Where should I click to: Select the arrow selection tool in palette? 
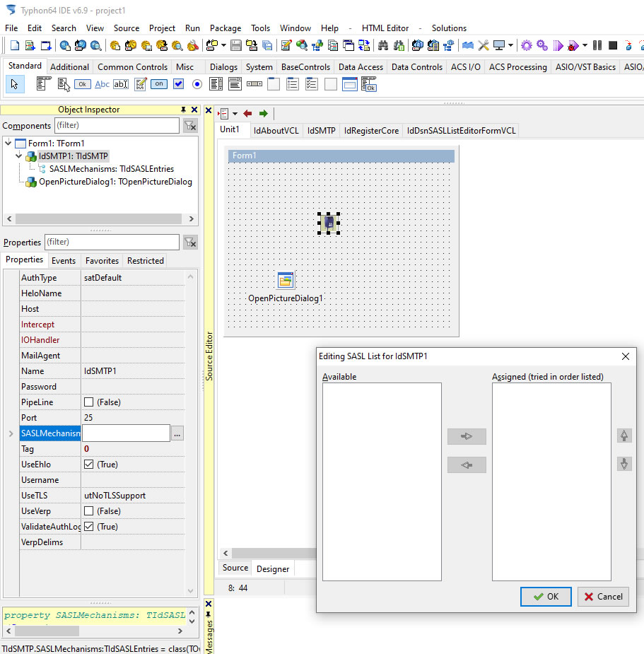[x=15, y=84]
